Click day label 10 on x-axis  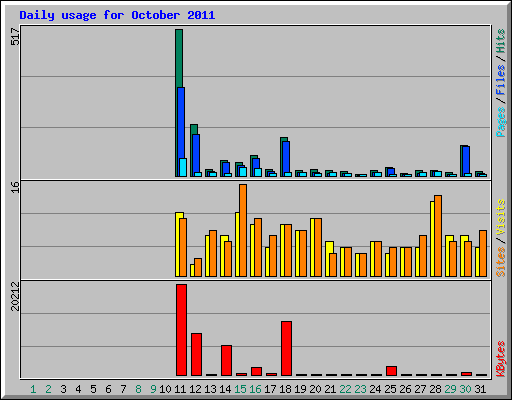165,389
